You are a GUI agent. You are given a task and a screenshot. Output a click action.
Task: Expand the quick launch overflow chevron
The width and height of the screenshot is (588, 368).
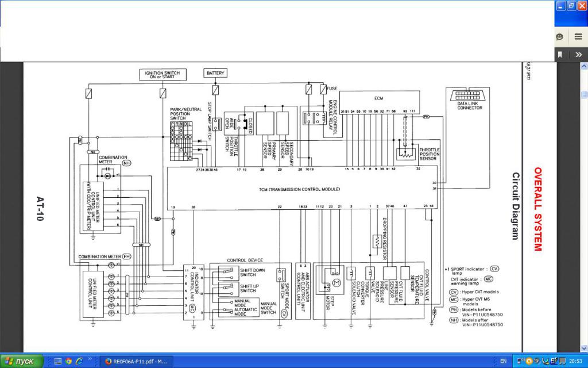(90, 359)
